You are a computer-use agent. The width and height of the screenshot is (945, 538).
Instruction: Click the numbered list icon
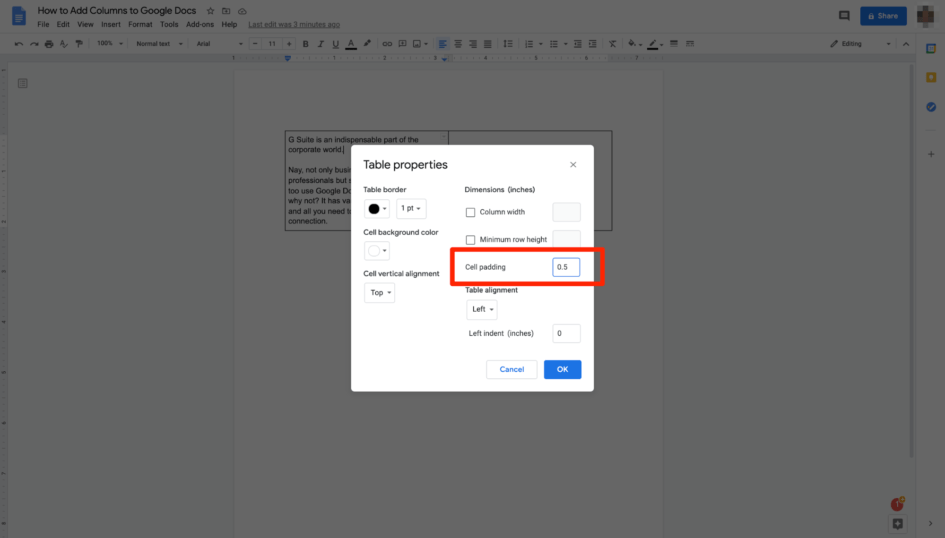click(x=529, y=44)
